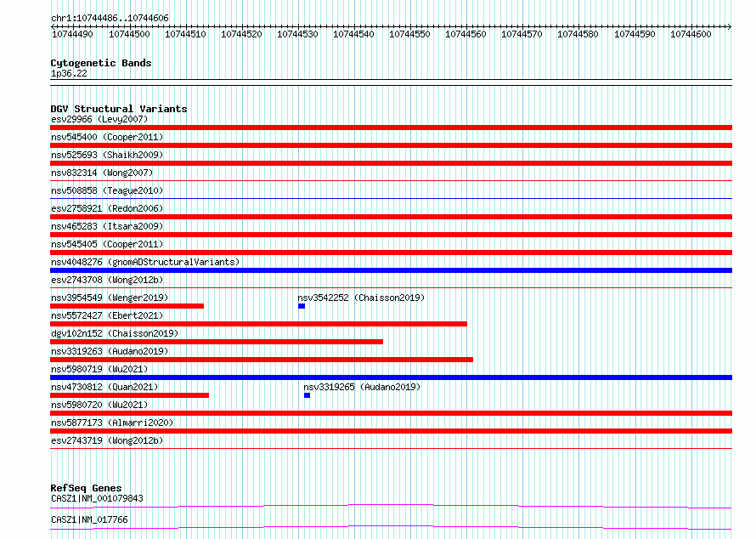Click ruler position 10744590

[x=635, y=34]
